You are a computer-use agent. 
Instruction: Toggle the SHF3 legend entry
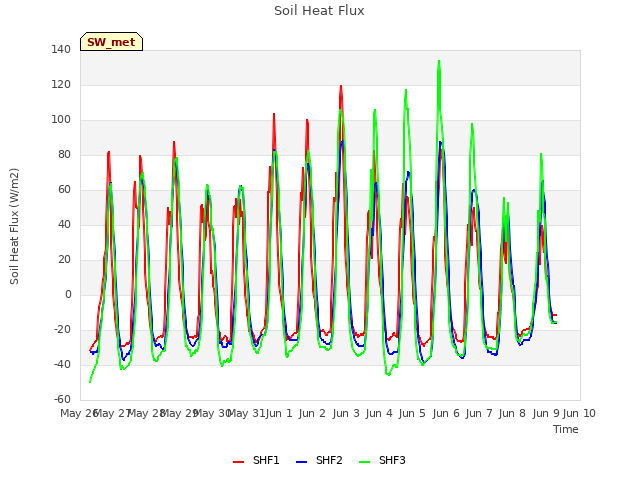pos(382,461)
